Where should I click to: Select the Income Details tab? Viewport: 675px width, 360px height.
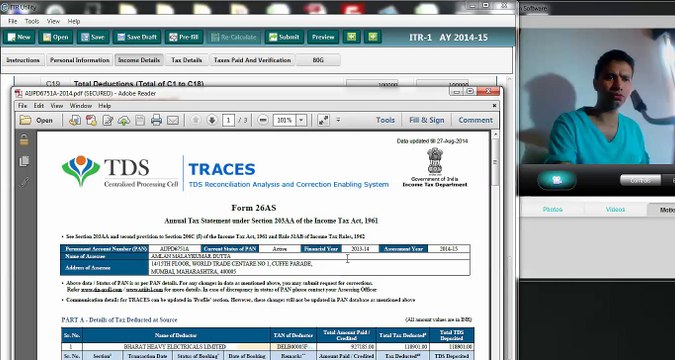(139, 60)
